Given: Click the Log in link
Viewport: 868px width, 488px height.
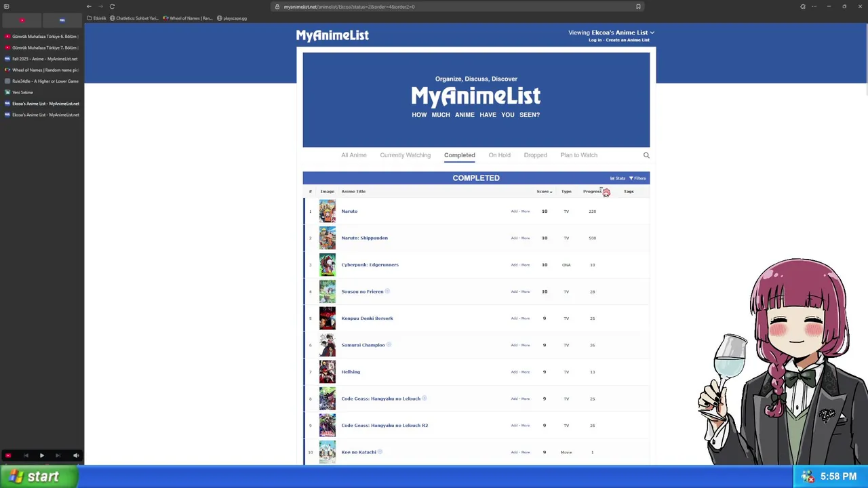Looking at the screenshot, I should (x=595, y=40).
